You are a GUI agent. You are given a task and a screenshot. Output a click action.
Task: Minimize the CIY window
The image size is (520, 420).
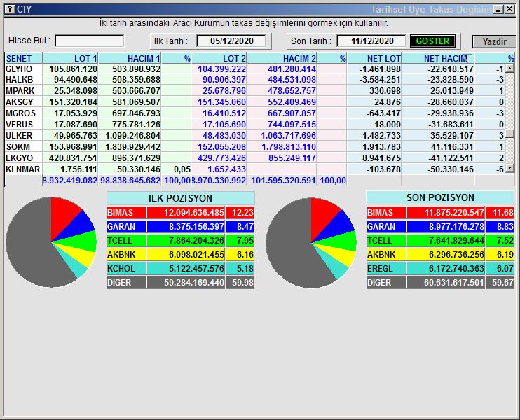(498, 9)
